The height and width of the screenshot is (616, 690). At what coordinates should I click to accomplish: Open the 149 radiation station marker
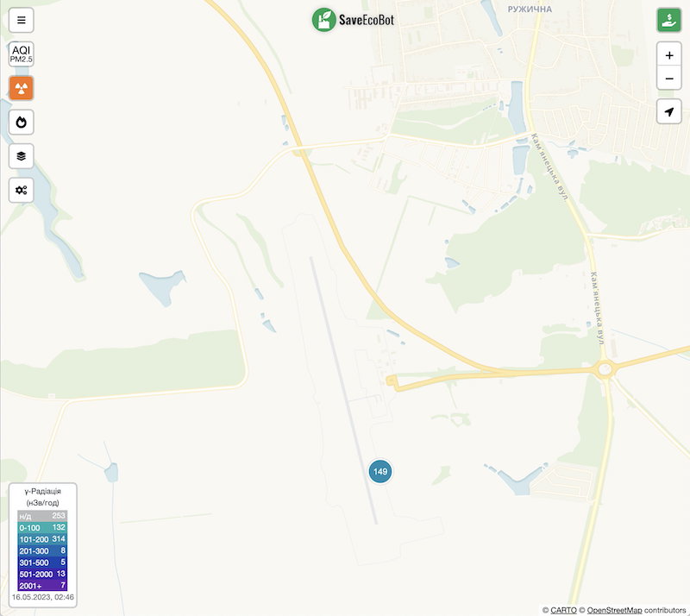click(x=380, y=472)
